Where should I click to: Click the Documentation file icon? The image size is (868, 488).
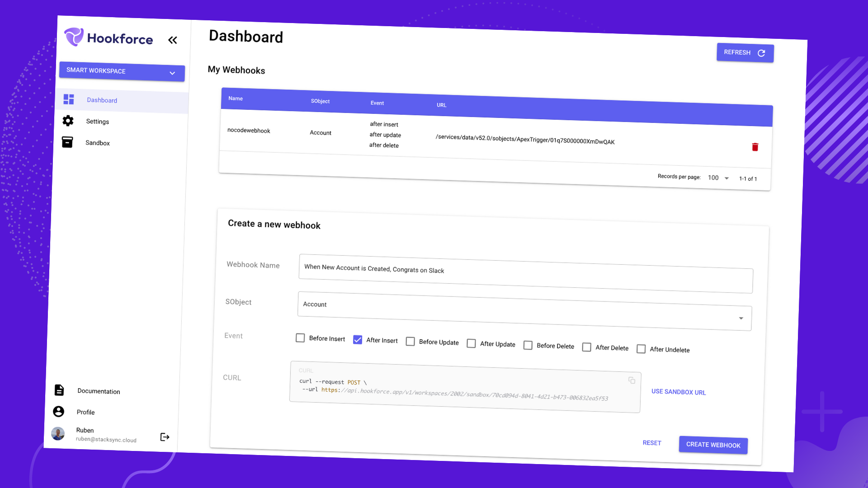[x=59, y=390]
